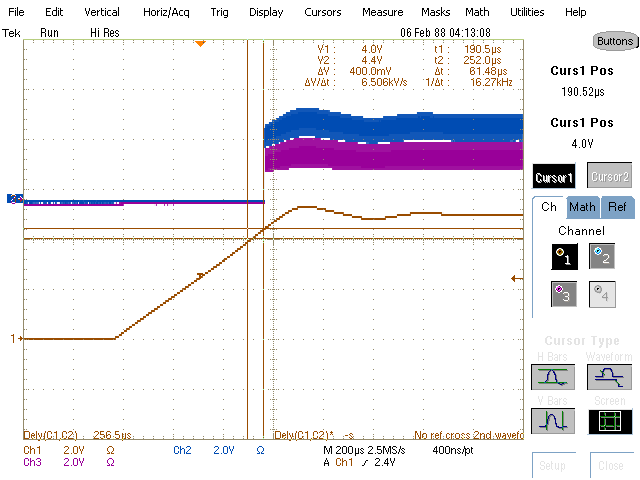Click the Close button in cursor panel
Image resolution: width=640 pixels, height=480 pixels.
tap(611, 465)
